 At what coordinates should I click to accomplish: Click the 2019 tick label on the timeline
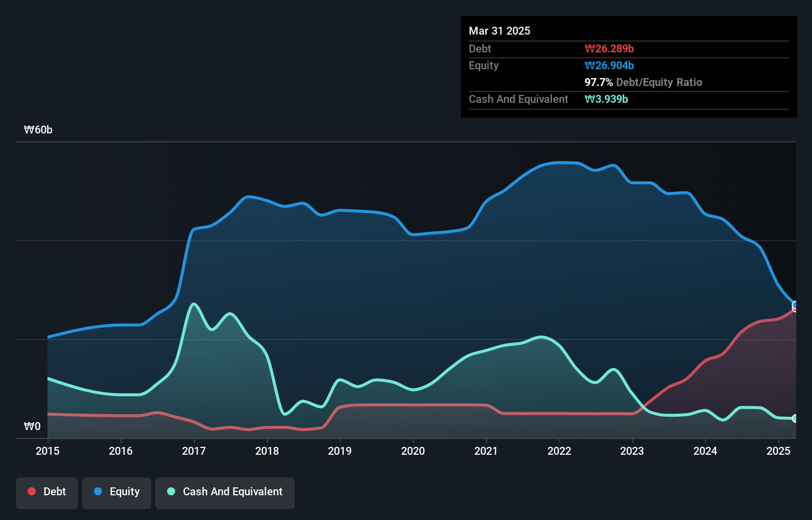coord(340,451)
